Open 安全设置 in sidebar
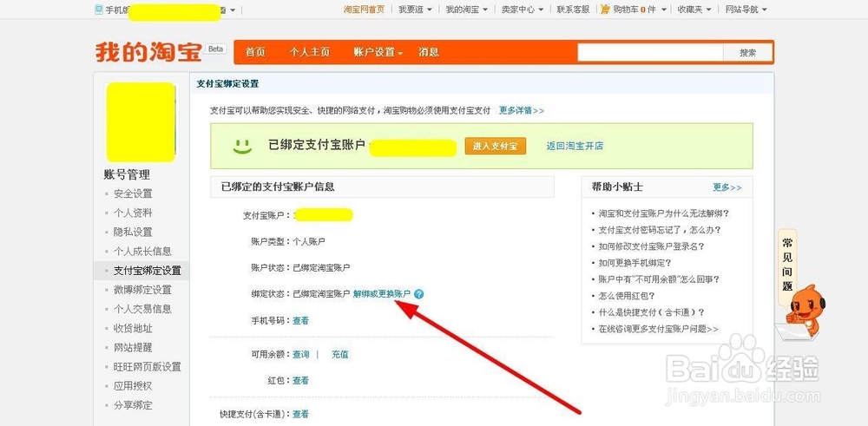The width and height of the screenshot is (868, 426). coord(133,193)
